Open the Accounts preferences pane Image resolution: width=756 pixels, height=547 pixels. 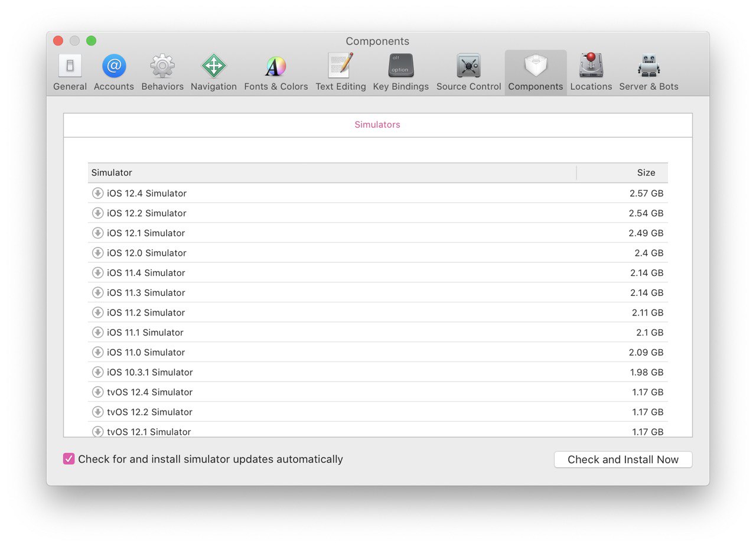[114, 73]
